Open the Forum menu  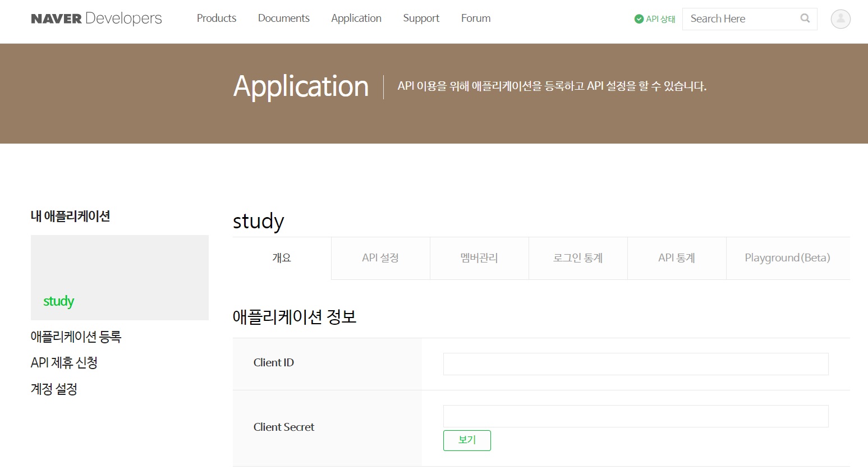[476, 19]
